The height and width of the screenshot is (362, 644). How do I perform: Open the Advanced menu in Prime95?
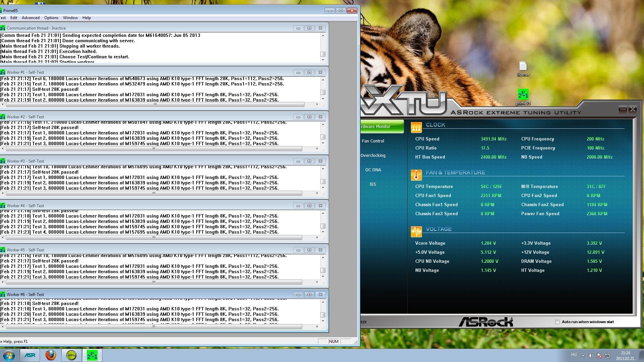click(x=31, y=18)
